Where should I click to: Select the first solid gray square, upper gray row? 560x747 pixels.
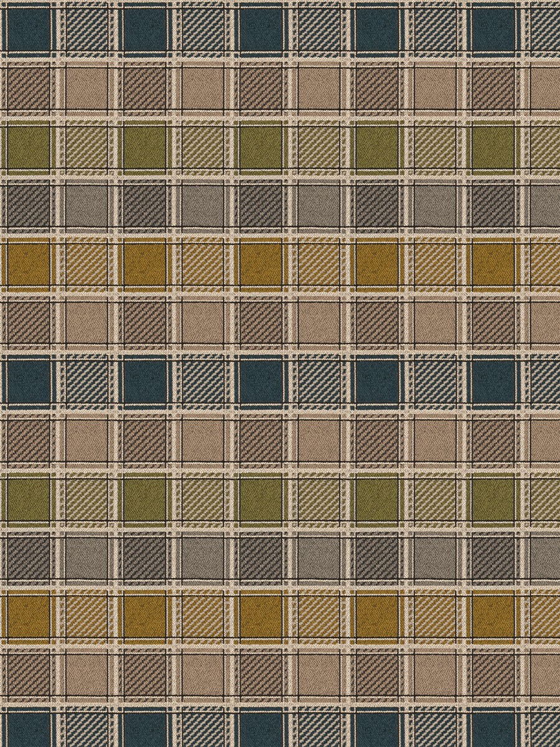86,205
